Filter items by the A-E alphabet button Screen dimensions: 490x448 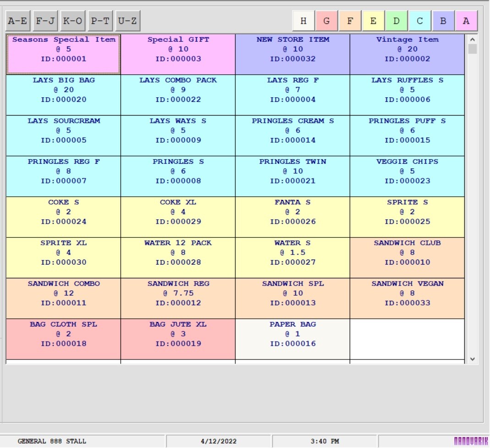tap(18, 21)
